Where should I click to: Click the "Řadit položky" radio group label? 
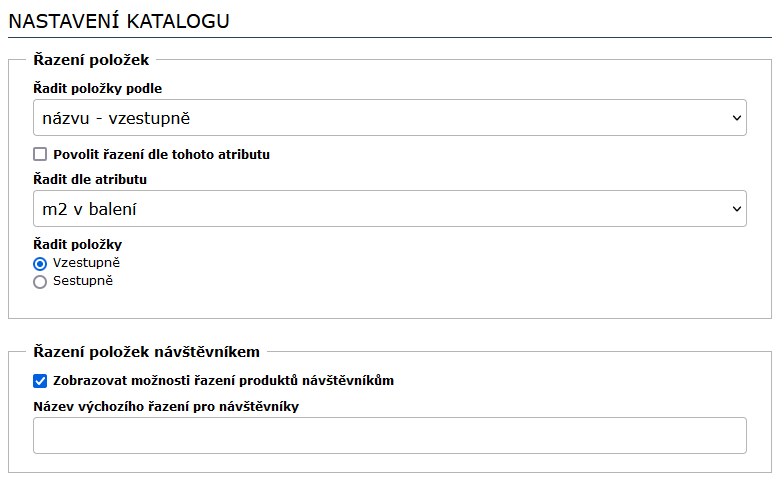77,244
